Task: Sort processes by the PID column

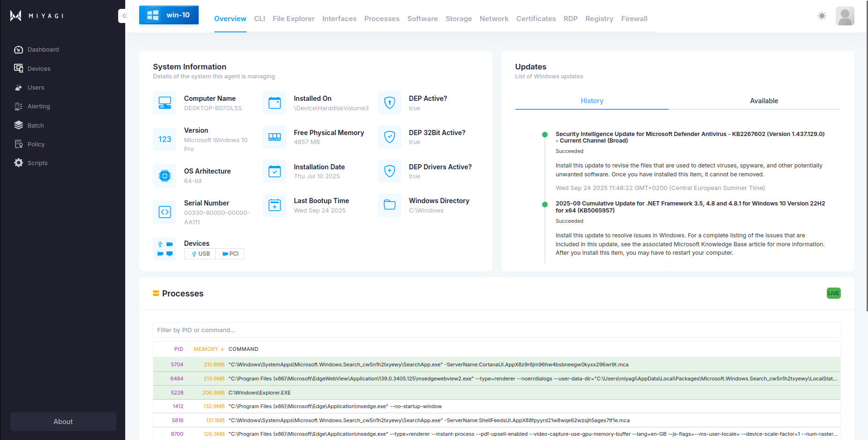Action: coord(179,349)
